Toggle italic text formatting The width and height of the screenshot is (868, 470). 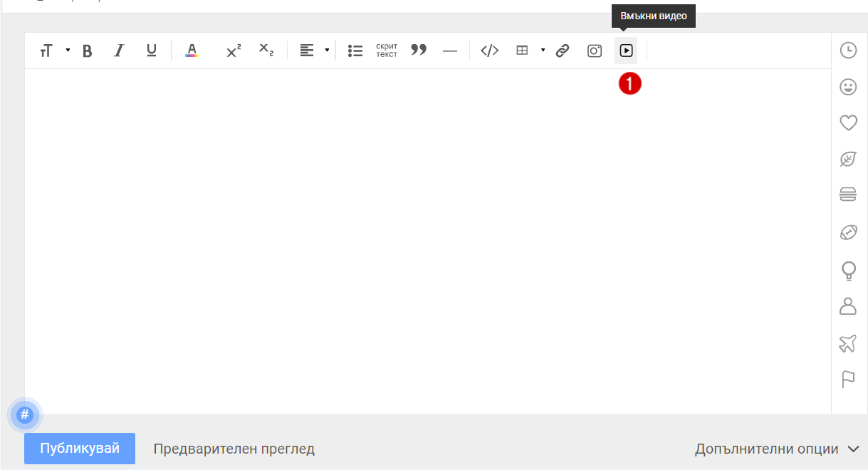click(119, 51)
